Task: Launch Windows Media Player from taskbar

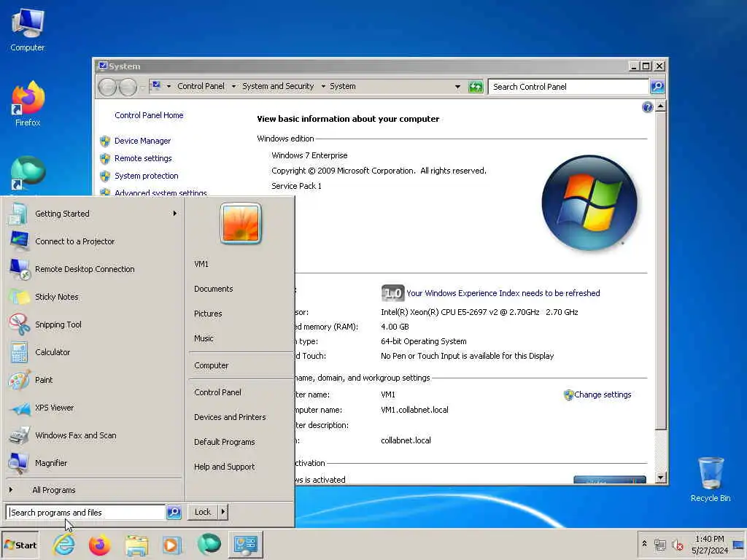Action: pos(172,545)
